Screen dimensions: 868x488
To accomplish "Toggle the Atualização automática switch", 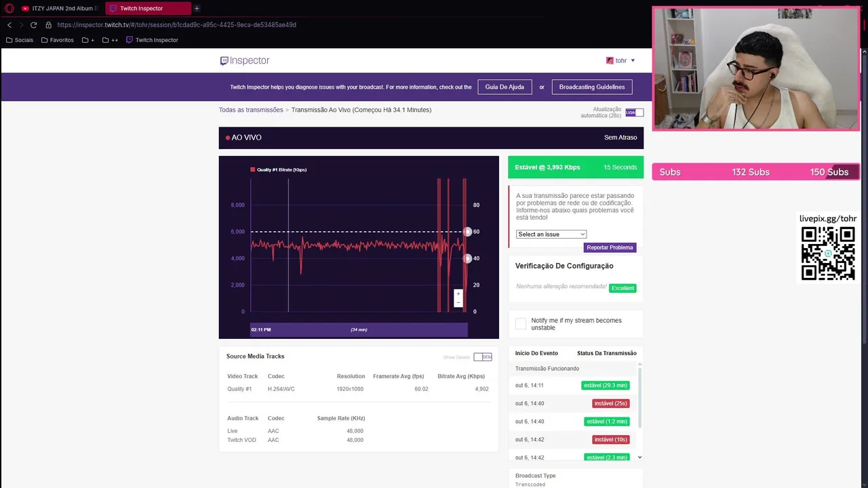I will [634, 113].
